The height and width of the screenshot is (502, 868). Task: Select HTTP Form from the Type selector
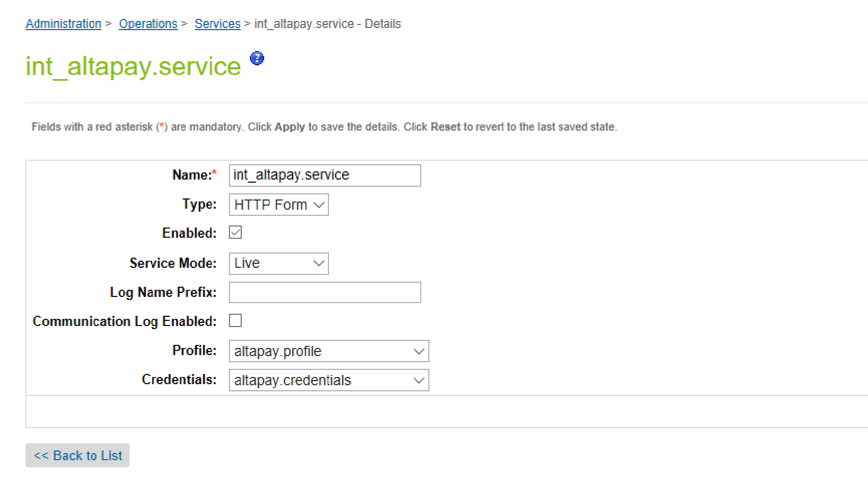pyautogui.click(x=278, y=205)
